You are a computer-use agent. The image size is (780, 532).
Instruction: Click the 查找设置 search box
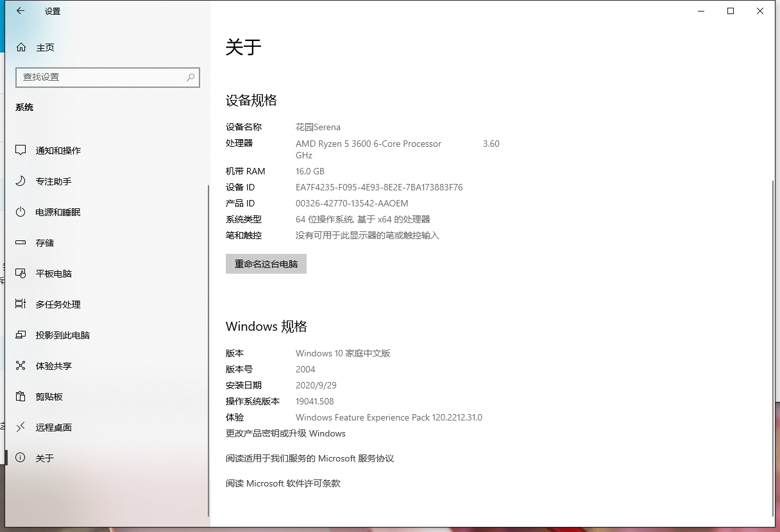(x=107, y=77)
